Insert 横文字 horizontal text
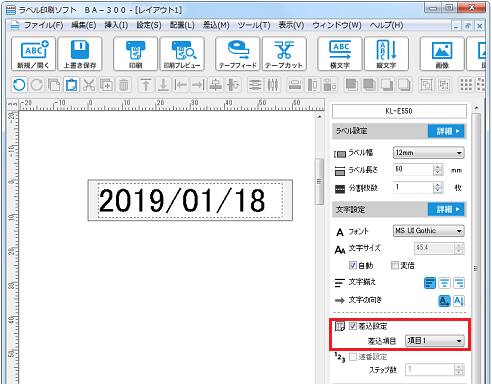This screenshot has height=384, width=492. coord(340,54)
